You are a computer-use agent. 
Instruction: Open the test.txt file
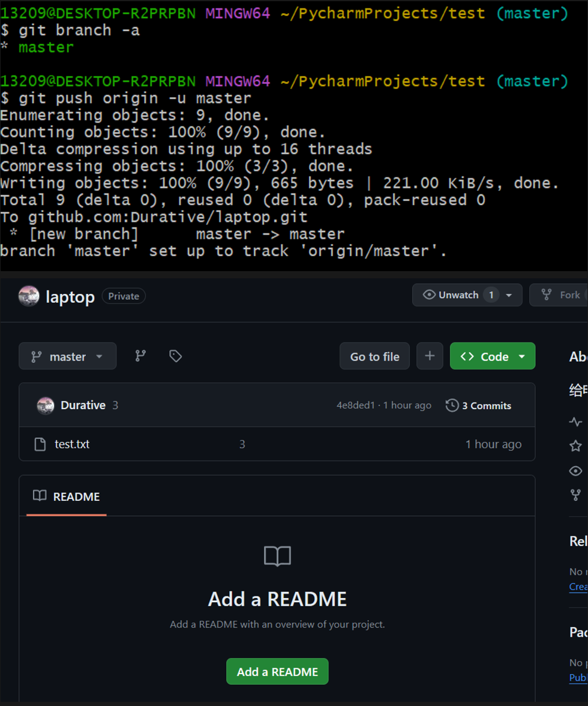coord(72,444)
